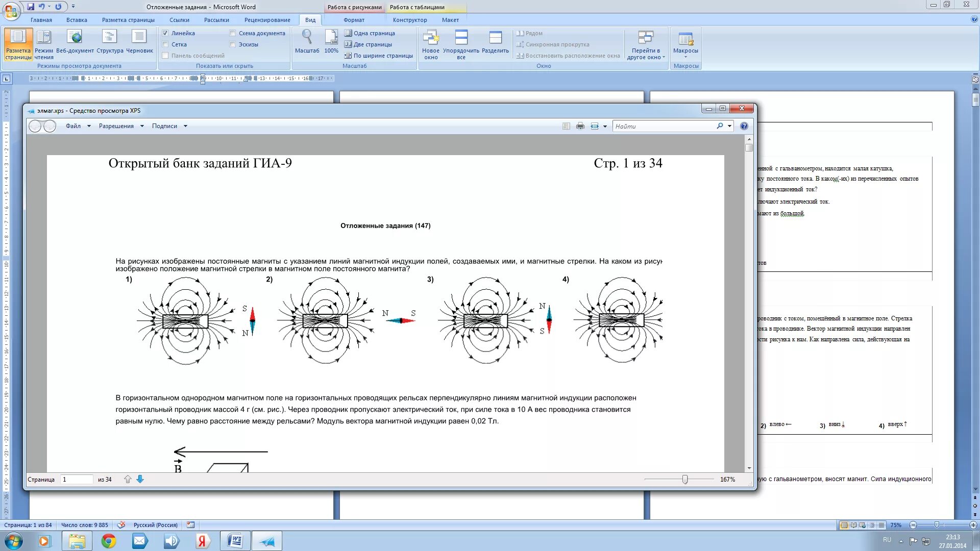Expand the Макросы dropdown arrow
The width and height of the screenshot is (980, 551).
(685, 57)
